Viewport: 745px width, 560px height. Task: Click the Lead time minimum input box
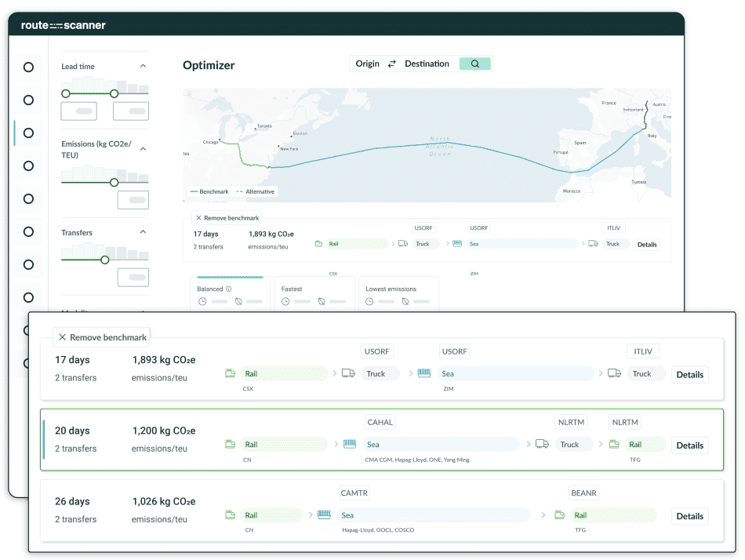click(79, 111)
